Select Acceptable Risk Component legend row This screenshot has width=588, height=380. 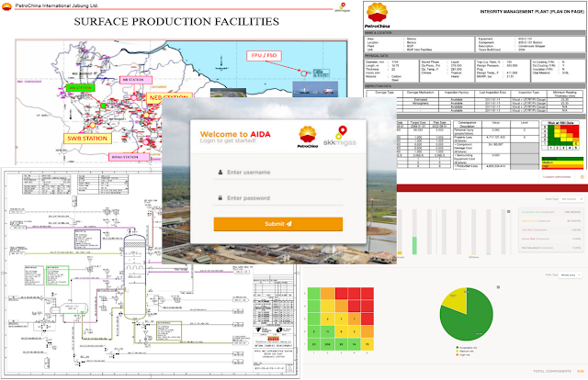coord(551,212)
